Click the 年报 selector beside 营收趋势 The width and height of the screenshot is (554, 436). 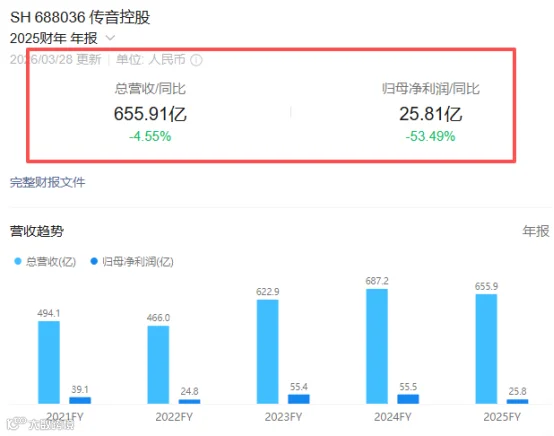pos(536,231)
